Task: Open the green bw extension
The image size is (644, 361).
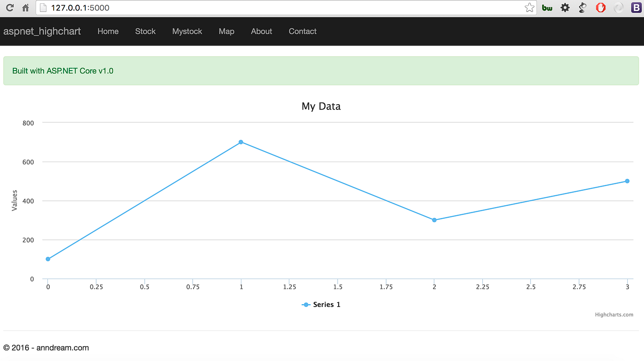Action: 547,8
